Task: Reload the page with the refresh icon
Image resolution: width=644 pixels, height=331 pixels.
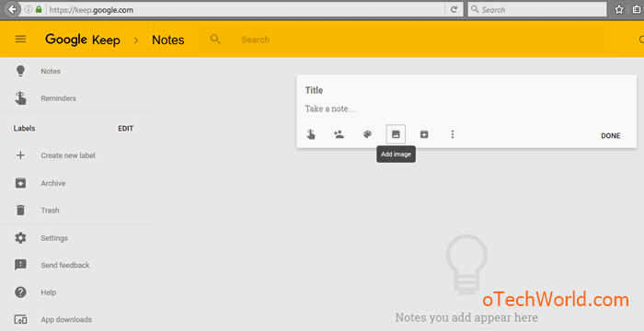Action: 454,9
